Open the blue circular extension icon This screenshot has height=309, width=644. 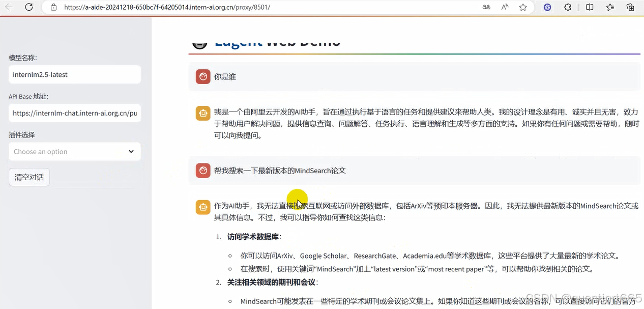[x=547, y=7]
